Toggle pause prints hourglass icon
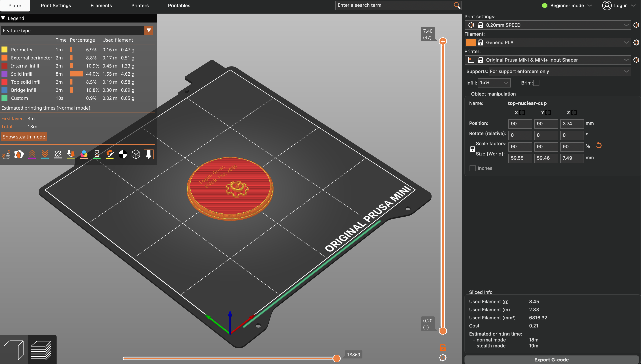The width and height of the screenshot is (641, 364). pyautogui.click(x=97, y=155)
